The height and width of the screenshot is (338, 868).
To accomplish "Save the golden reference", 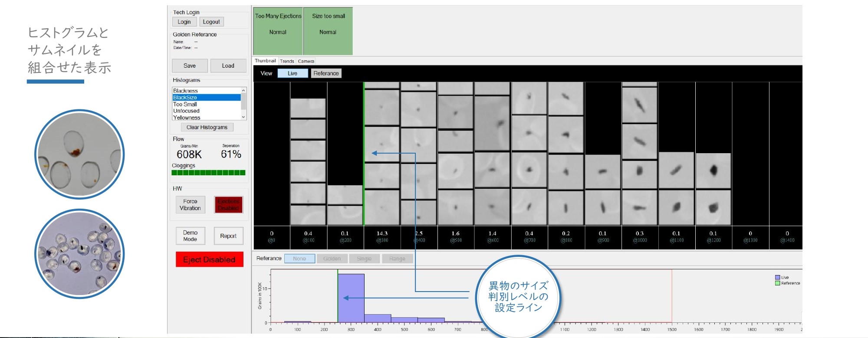I will [190, 66].
